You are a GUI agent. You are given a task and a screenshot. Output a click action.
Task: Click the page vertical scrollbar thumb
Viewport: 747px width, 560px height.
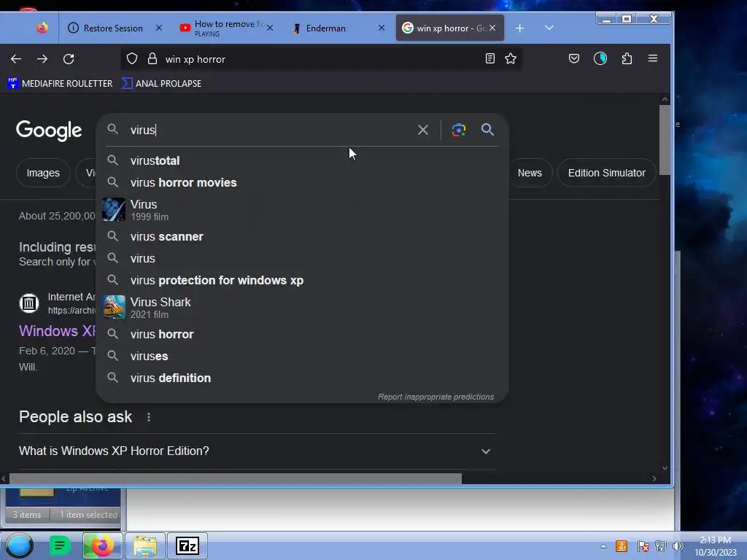665,140
